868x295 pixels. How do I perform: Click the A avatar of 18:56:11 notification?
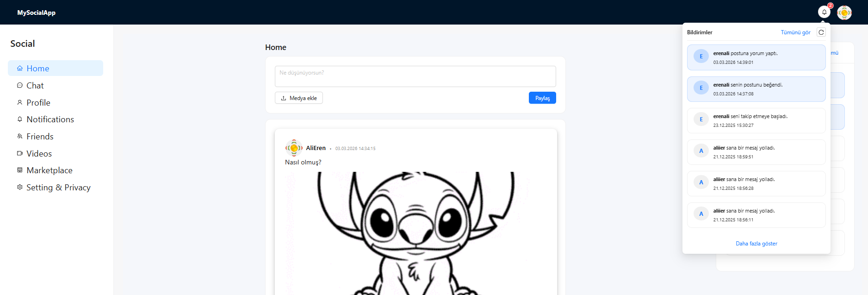701,214
